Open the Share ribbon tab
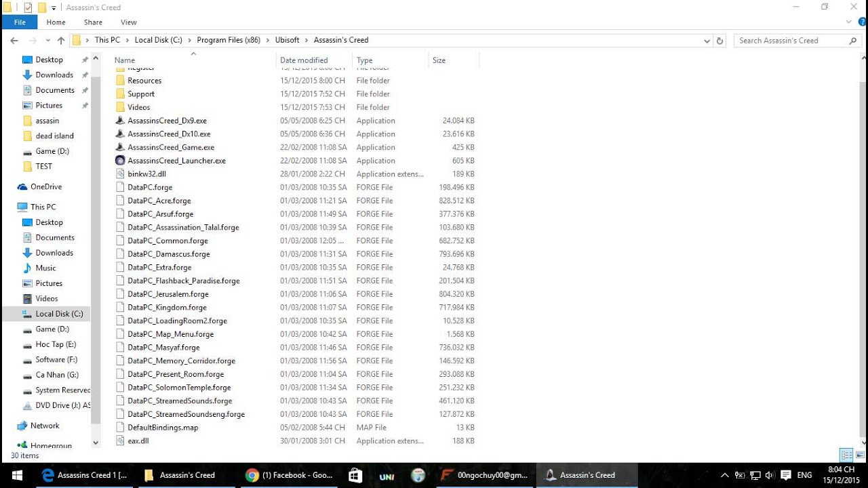 tap(93, 22)
